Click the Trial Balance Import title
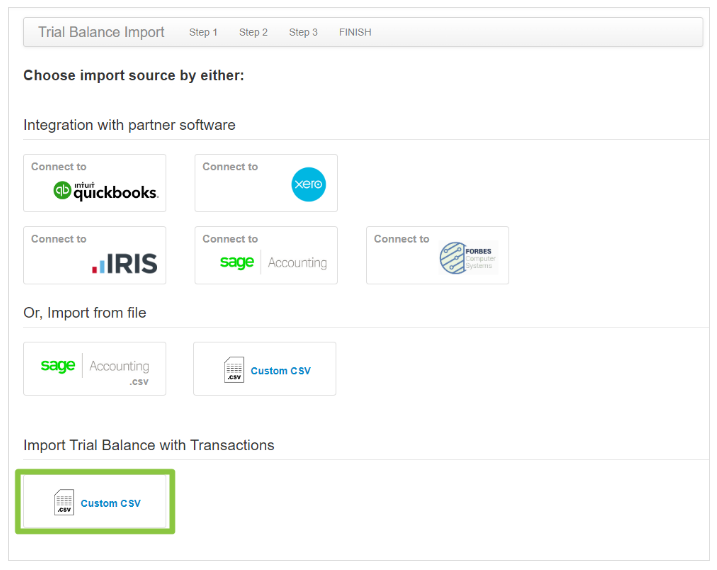 [101, 32]
